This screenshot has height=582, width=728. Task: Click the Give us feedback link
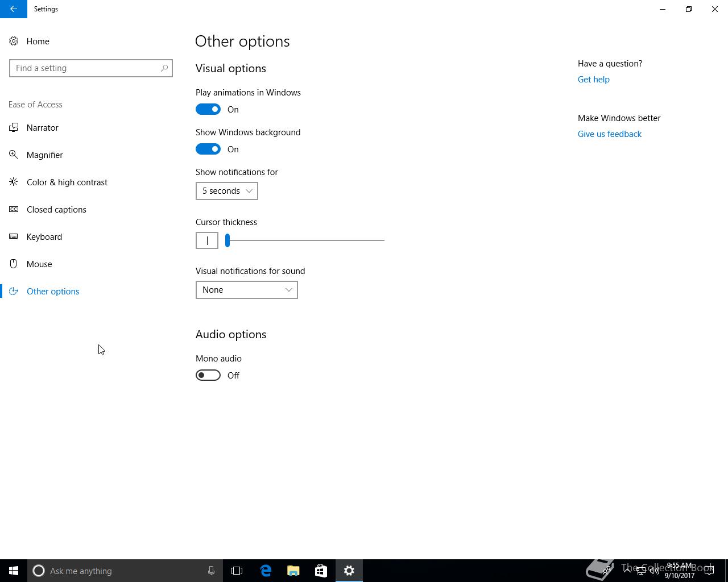(x=609, y=134)
